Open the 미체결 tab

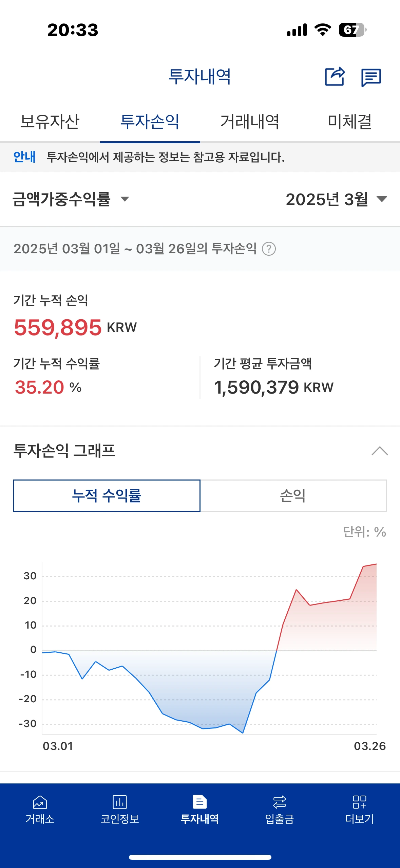pos(350,122)
